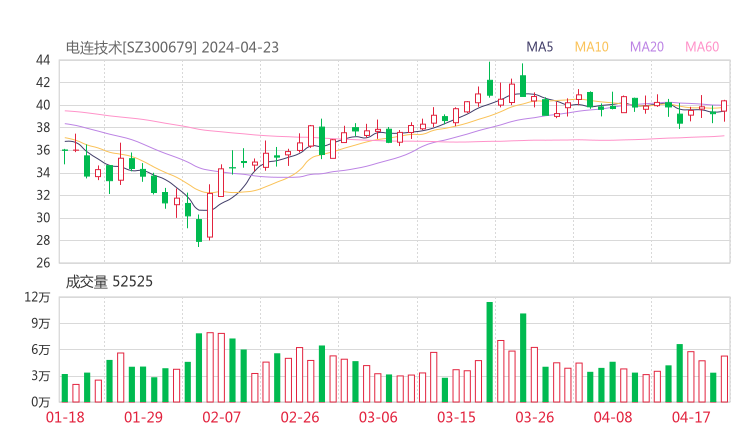Click the 0万 volume axis label
740x440 pixels.
tap(41, 402)
